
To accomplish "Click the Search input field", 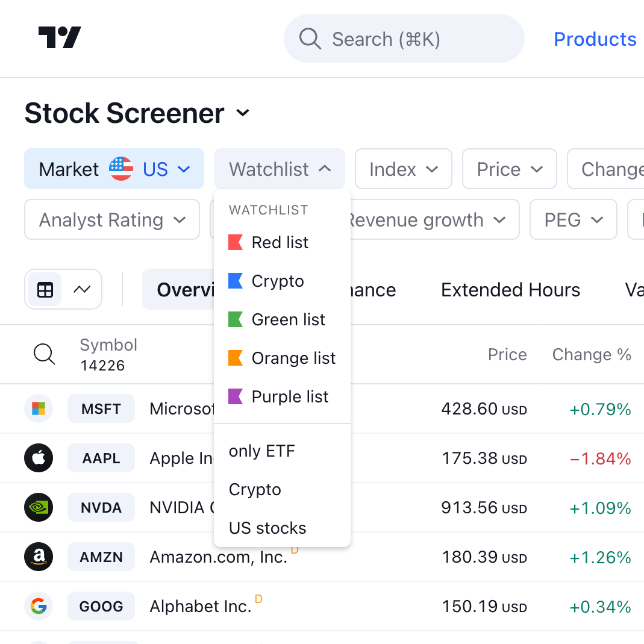I will (x=404, y=39).
